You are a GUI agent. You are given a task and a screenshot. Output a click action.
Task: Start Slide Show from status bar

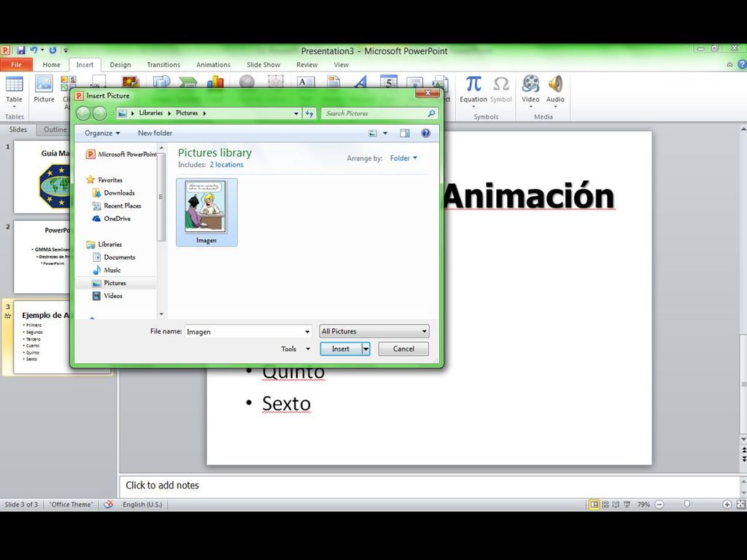[627, 505]
